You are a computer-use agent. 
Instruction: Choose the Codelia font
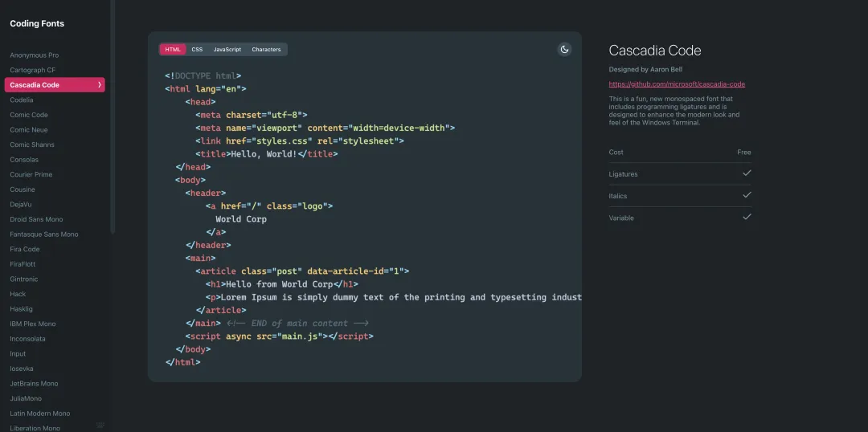coord(22,100)
